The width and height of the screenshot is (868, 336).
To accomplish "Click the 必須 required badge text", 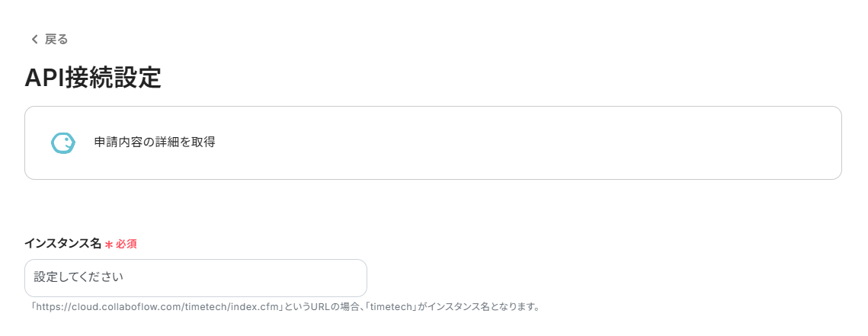I will (127, 245).
